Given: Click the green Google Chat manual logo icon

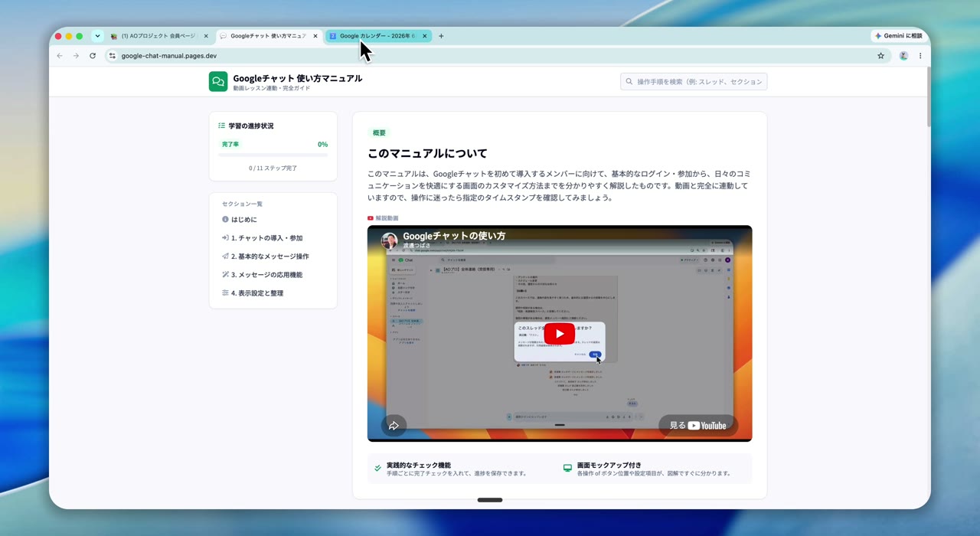Looking at the screenshot, I should pos(218,82).
